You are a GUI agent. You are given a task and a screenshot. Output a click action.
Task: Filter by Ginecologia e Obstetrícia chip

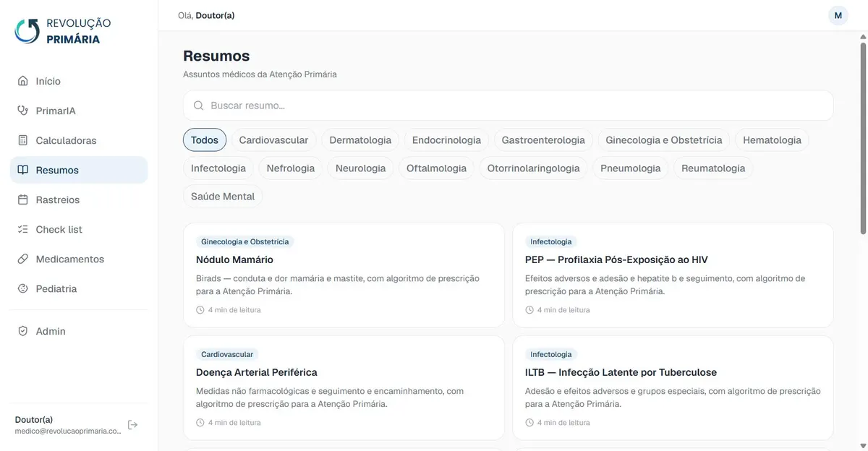click(x=664, y=140)
